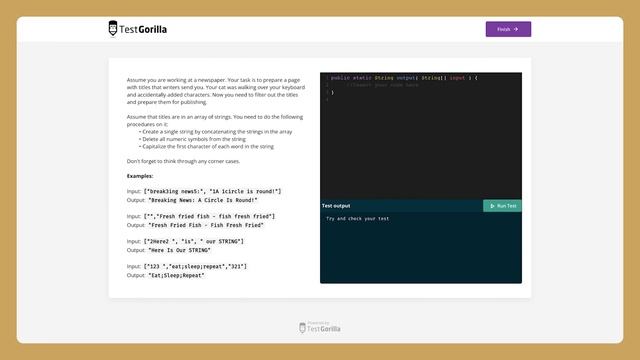Click the Try and check your test message
640x360 pixels.
point(357,218)
